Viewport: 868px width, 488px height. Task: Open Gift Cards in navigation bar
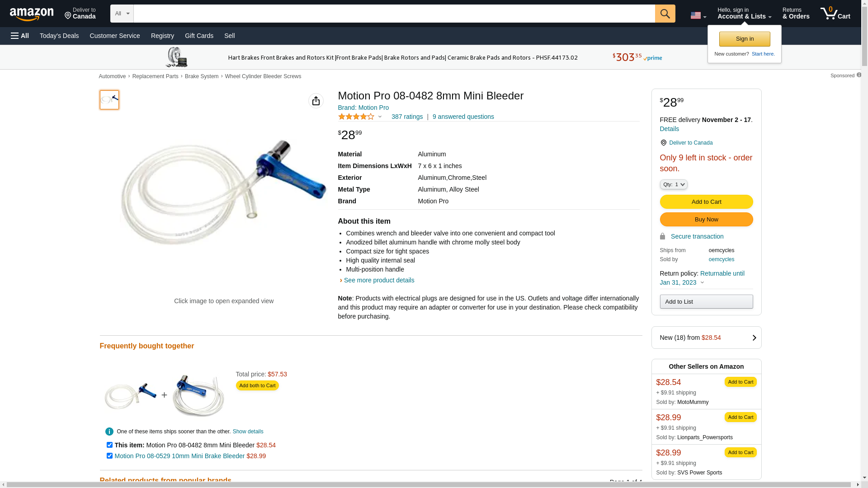199,36
